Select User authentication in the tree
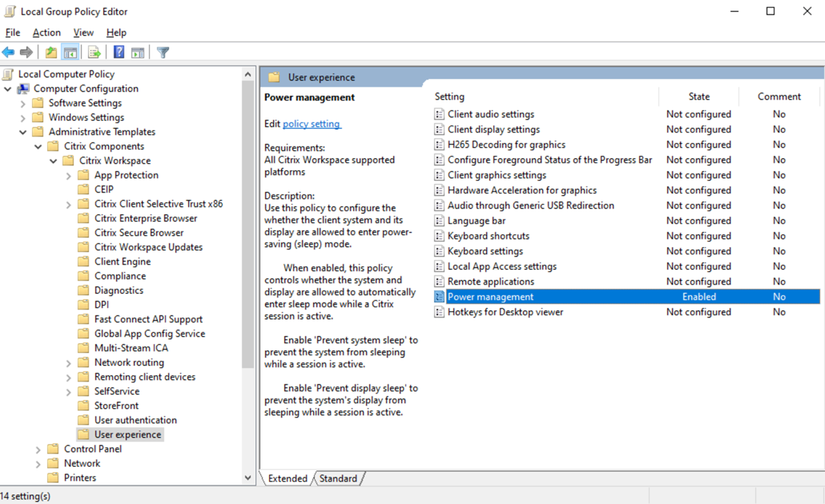This screenshot has width=825, height=504. [x=136, y=420]
